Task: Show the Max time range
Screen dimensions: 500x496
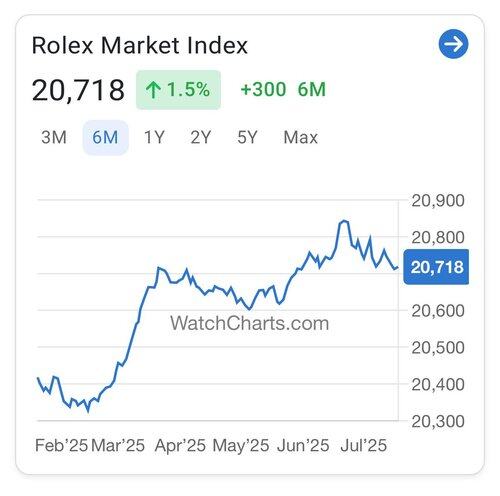Action: pos(301,137)
